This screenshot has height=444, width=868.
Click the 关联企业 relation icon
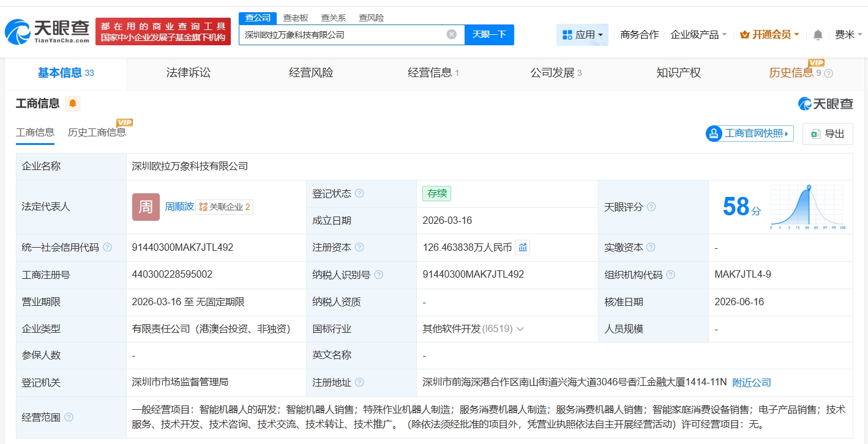coord(203,207)
